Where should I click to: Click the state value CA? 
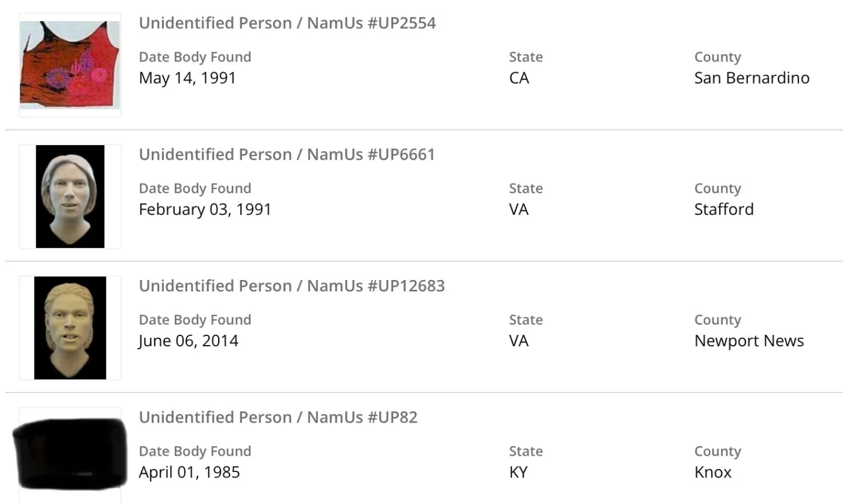(519, 78)
